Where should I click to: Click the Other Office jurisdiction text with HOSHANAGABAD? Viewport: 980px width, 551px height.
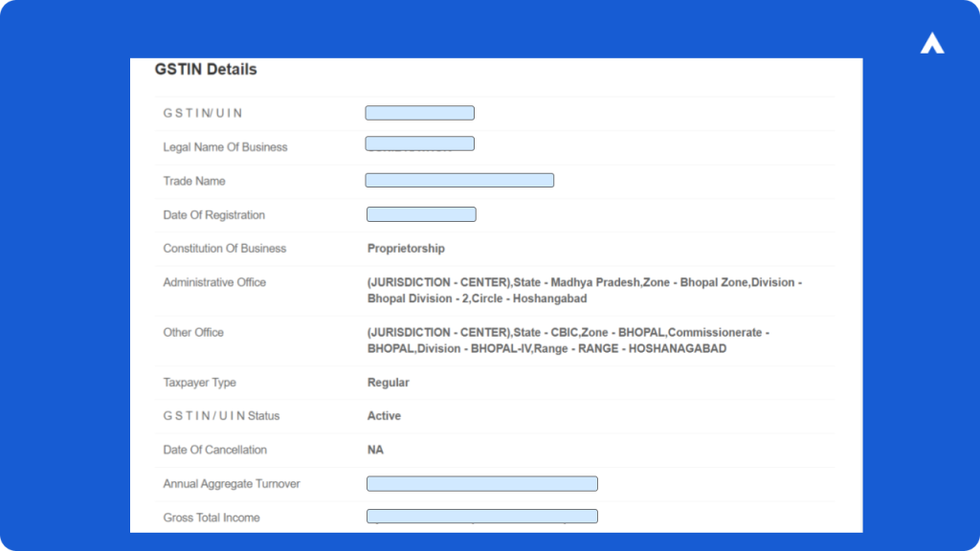click(x=568, y=341)
